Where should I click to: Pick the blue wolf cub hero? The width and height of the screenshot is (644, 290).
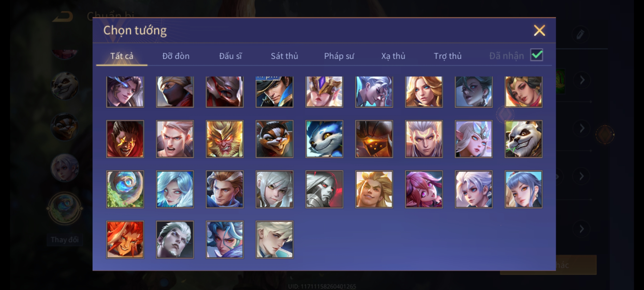click(324, 139)
